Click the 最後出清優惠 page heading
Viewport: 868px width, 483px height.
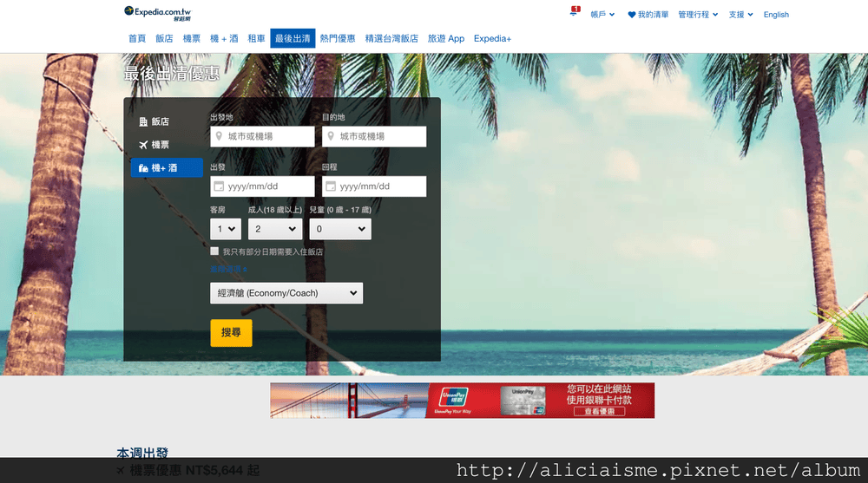click(x=172, y=74)
